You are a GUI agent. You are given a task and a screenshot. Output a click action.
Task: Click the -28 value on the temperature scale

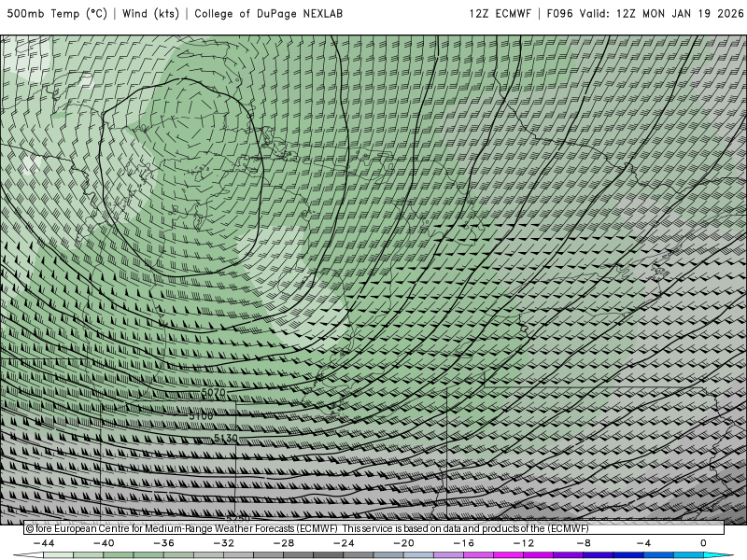point(284,543)
